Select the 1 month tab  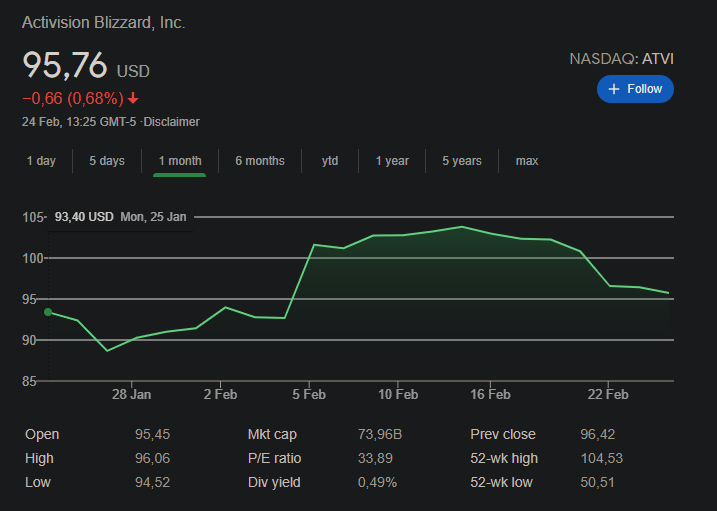coord(180,161)
